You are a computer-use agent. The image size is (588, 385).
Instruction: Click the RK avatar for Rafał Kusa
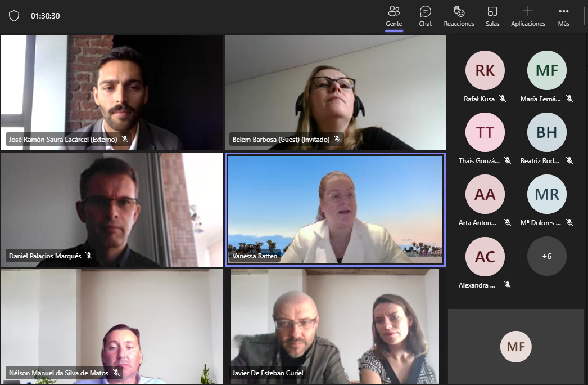485,70
